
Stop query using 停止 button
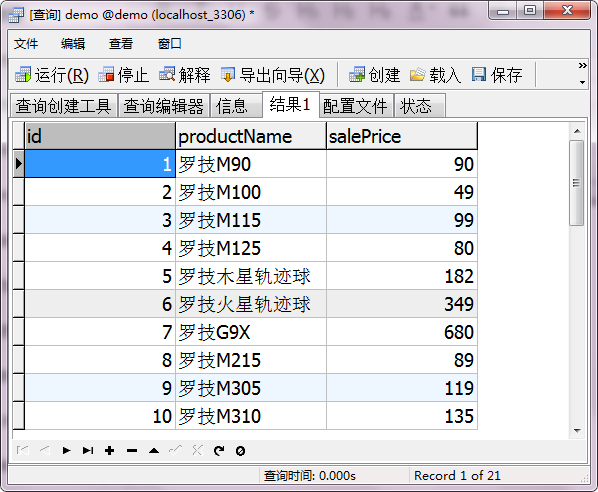click(x=123, y=75)
